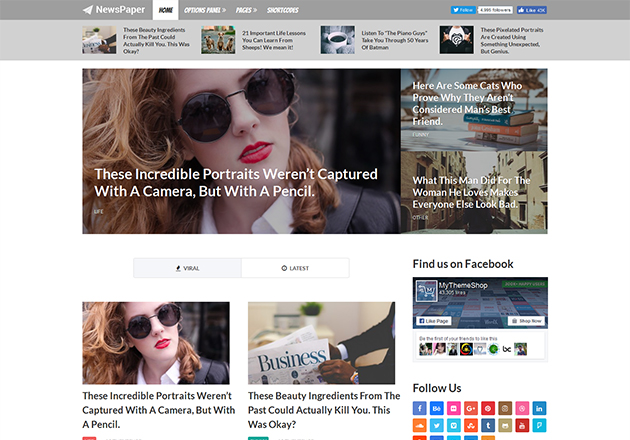Click the Facebook Like button in header
This screenshot has height=440, width=630.
532,10
